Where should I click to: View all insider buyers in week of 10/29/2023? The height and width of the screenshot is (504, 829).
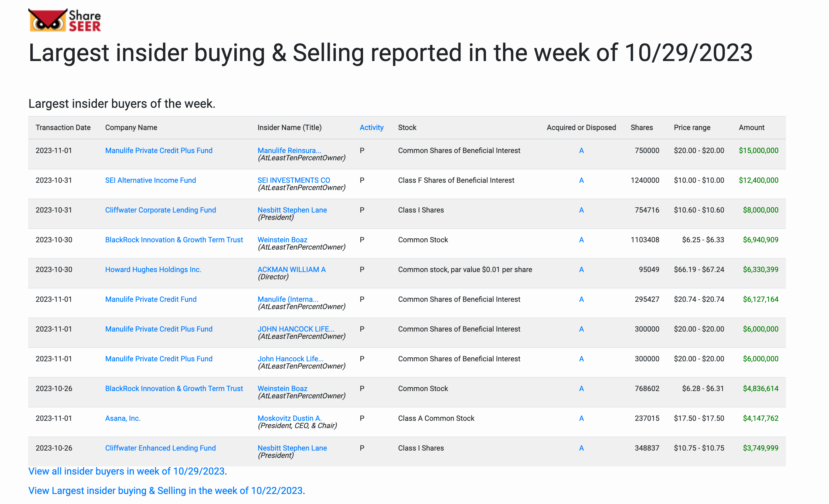pyautogui.click(x=126, y=471)
